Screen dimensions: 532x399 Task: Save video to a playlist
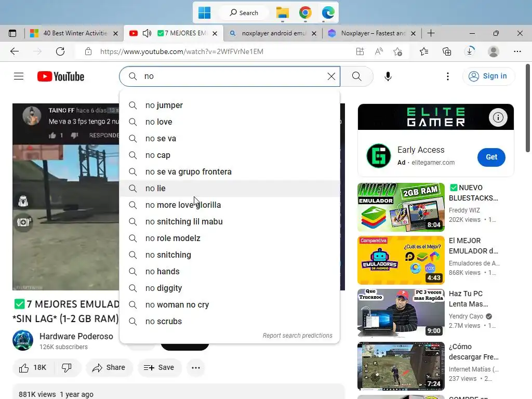tap(159, 367)
